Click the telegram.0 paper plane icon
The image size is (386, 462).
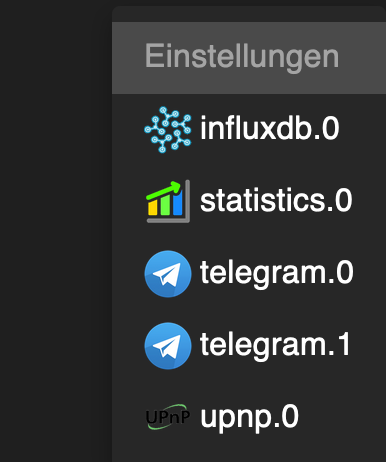point(168,274)
